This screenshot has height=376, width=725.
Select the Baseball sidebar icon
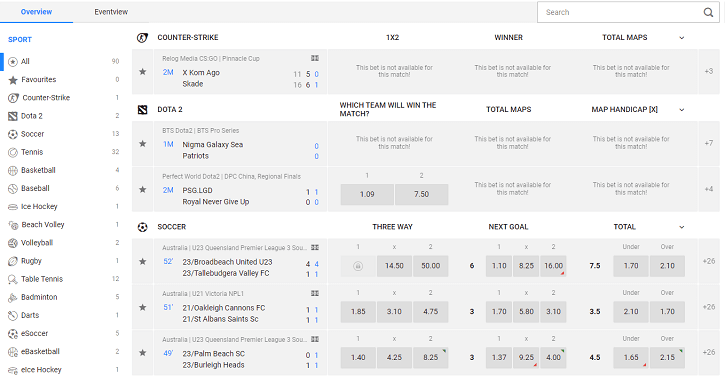click(13, 188)
